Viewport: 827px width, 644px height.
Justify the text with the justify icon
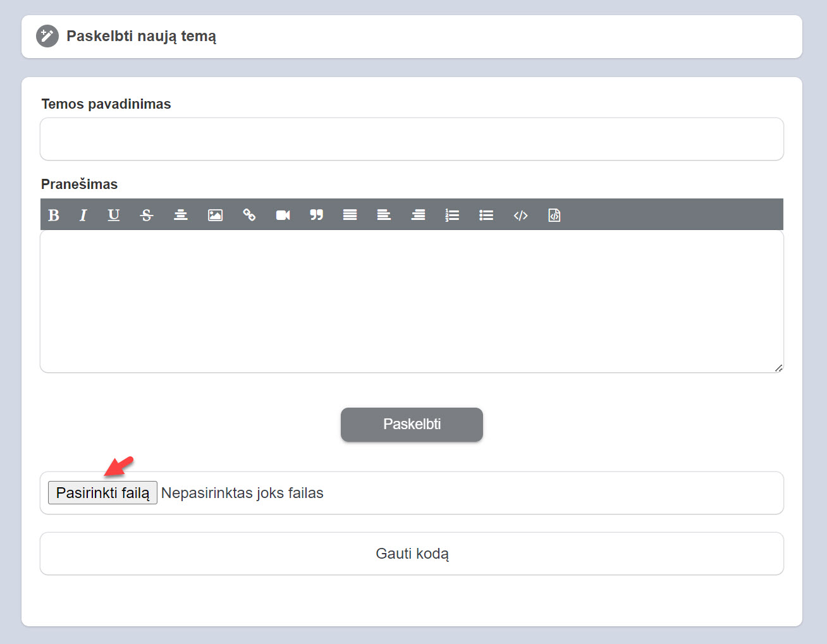[350, 216]
